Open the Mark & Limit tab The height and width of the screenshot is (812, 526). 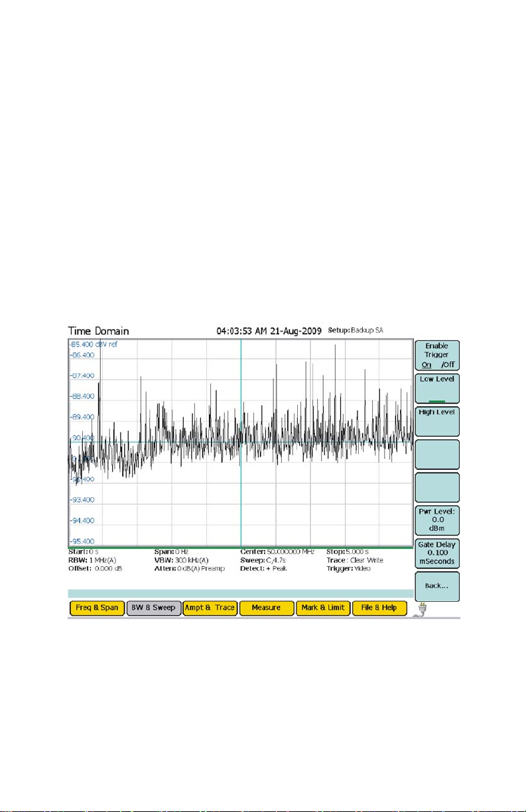click(322, 607)
